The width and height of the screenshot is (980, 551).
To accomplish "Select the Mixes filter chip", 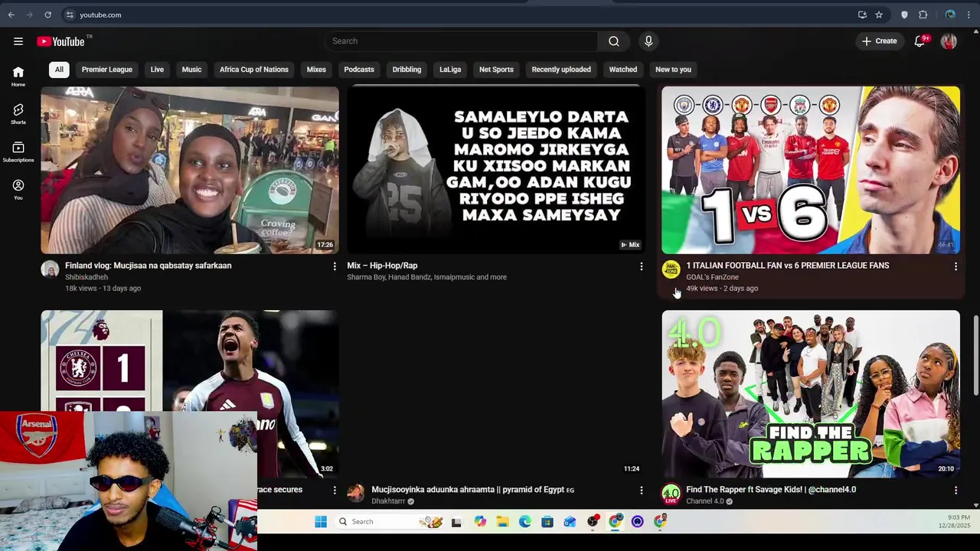I will point(316,70).
